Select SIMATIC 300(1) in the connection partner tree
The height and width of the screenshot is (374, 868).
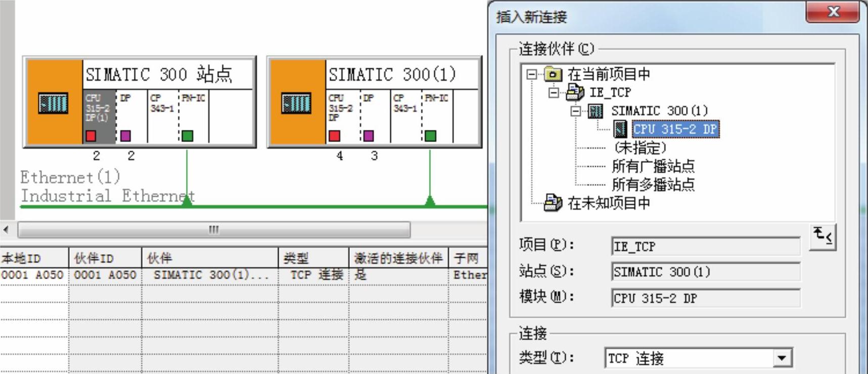point(660,111)
